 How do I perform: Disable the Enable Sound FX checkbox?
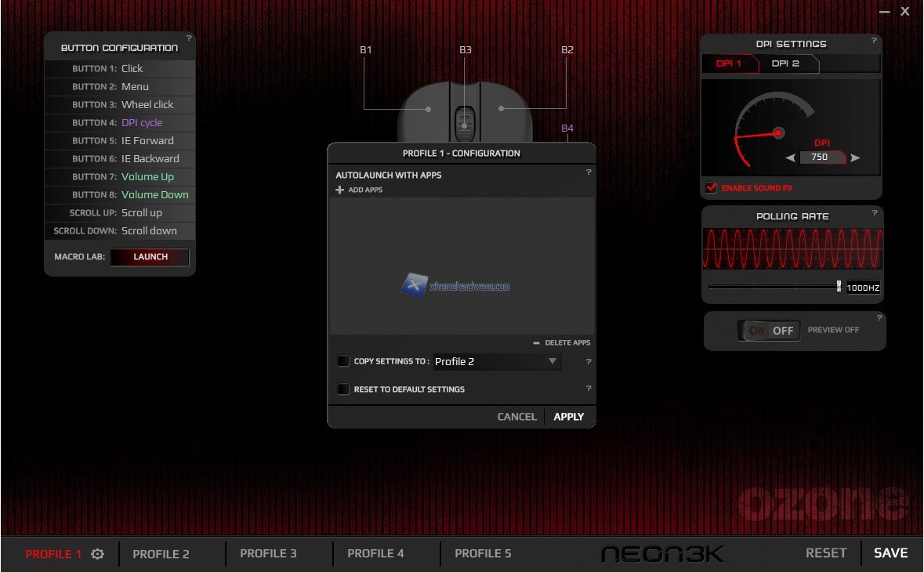pos(712,188)
